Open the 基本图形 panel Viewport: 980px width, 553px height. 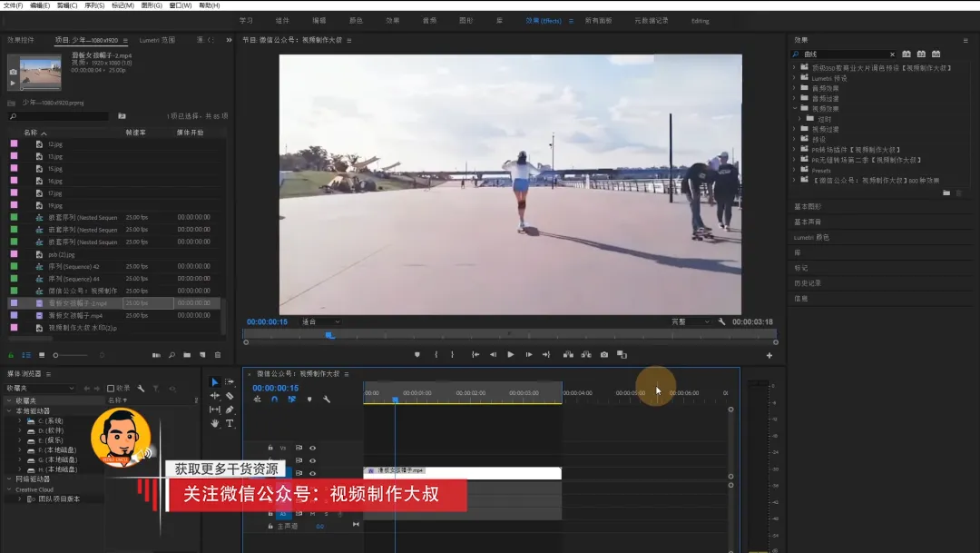(x=808, y=206)
